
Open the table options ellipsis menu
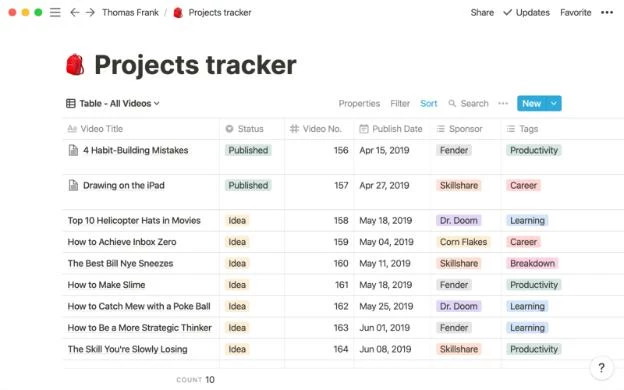coord(503,103)
